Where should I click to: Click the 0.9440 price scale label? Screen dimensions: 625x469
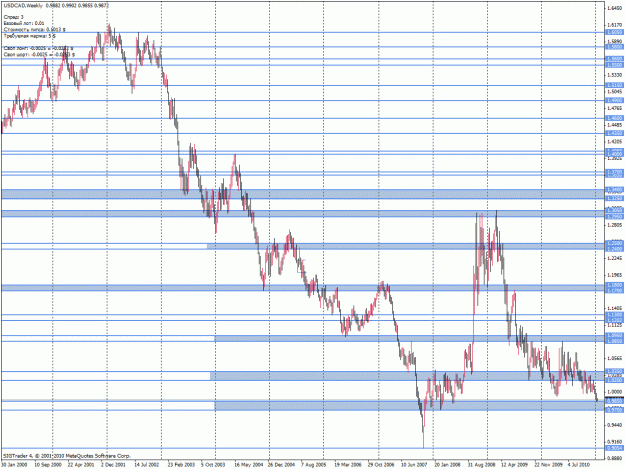coord(615,425)
